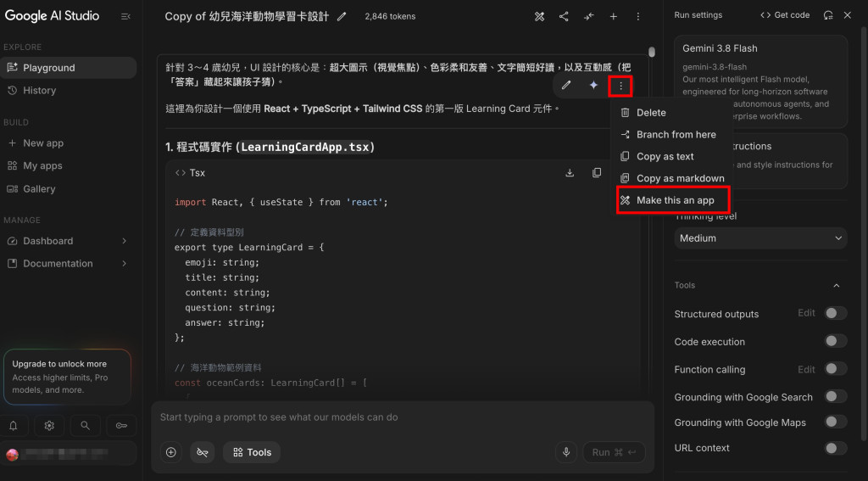Choose Branch from here menu item
Viewport: 868px width, 481px height.
(x=671, y=135)
